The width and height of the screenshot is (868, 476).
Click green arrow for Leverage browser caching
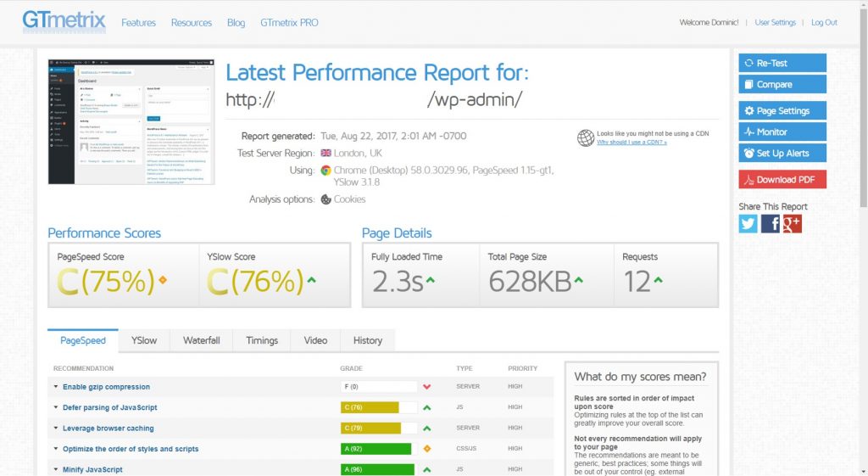427,428
